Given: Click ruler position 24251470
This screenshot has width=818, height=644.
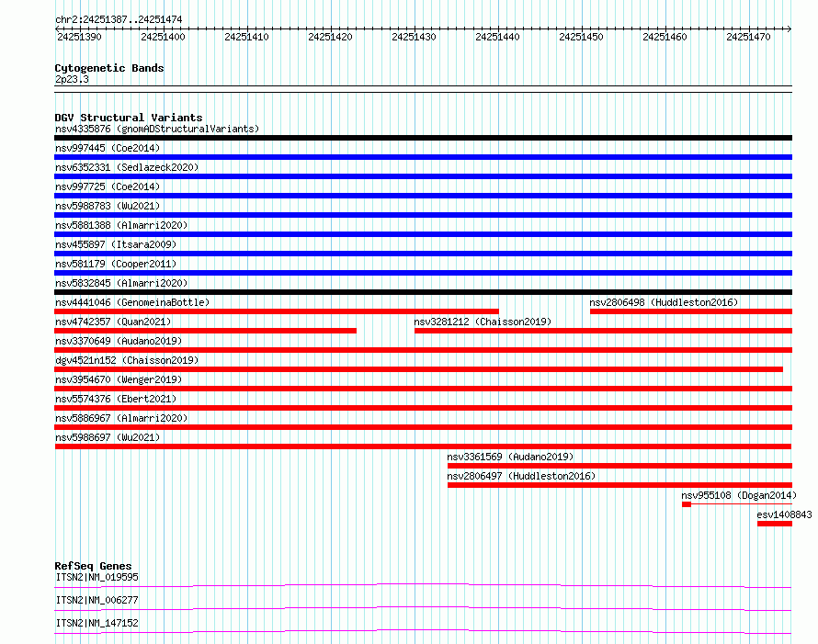Looking at the screenshot, I should [748, 37].
